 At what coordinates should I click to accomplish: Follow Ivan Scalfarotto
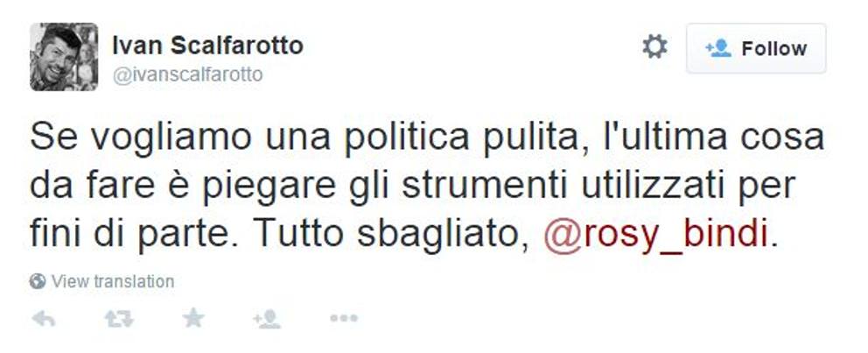[x=756, y=48]
